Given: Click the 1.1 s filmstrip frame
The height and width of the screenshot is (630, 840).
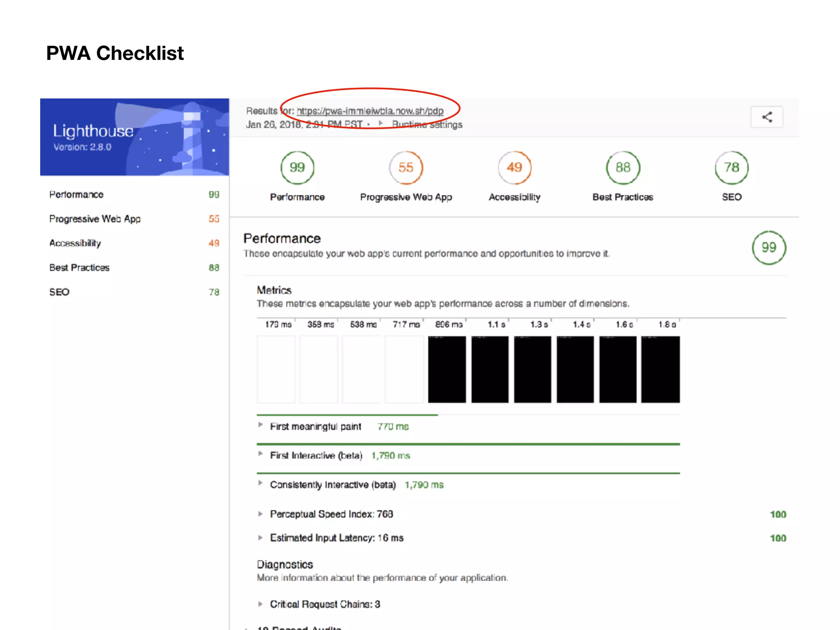Looking at the screenshot, I should pos(490,369).
